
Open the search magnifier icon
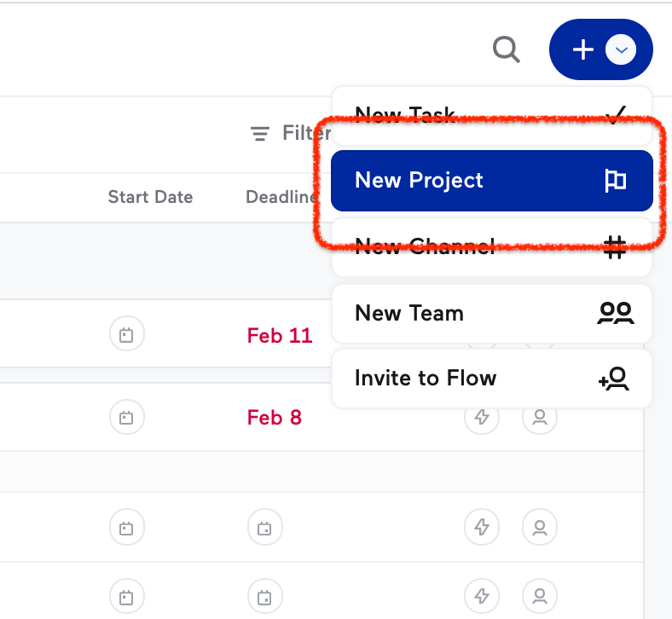[507, 49]
